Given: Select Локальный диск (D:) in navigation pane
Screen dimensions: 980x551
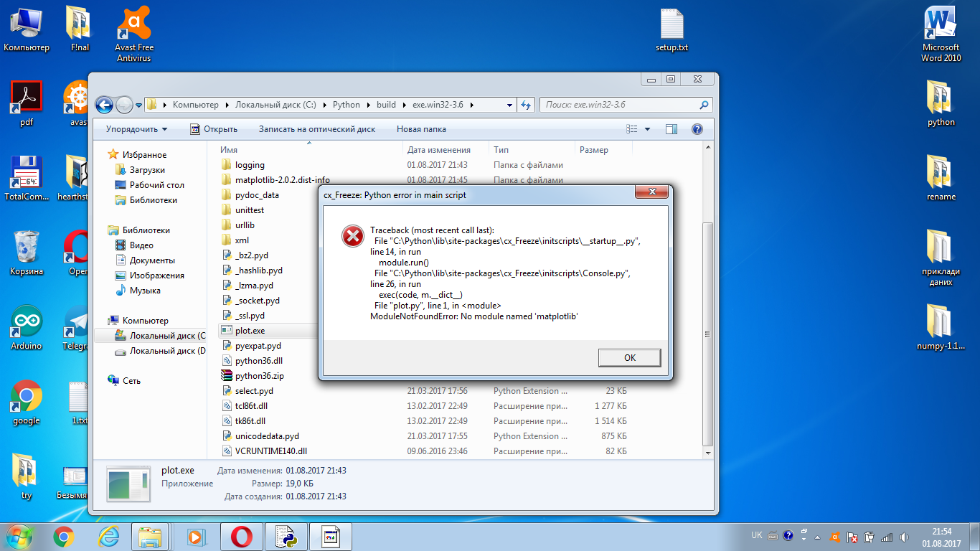Looking at the screenshot, I should pyautogui.click(x=166, y=351).
